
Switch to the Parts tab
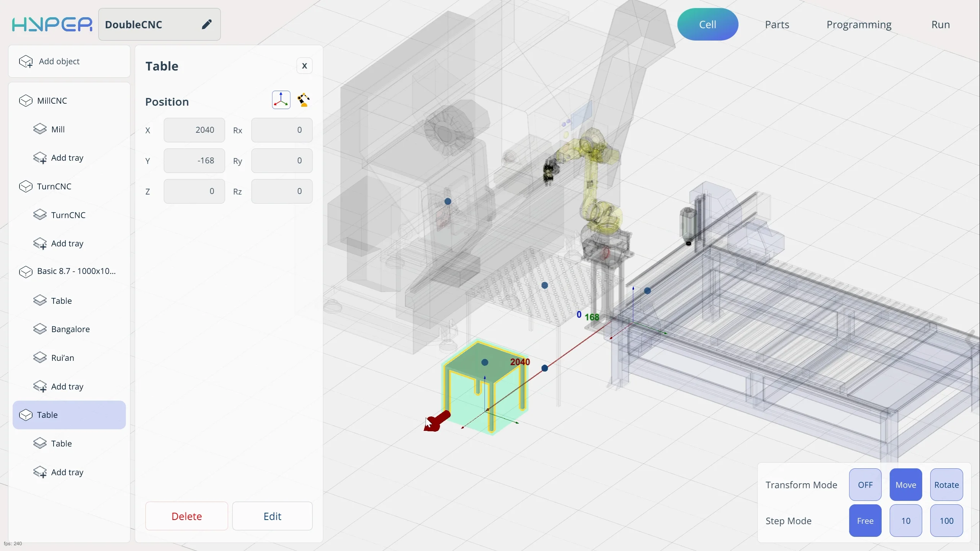[777, 24]
